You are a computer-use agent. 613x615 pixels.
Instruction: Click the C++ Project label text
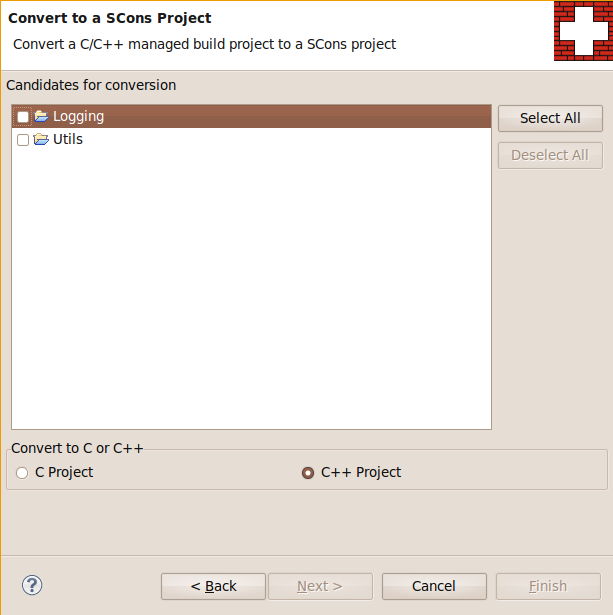(361, 472)
